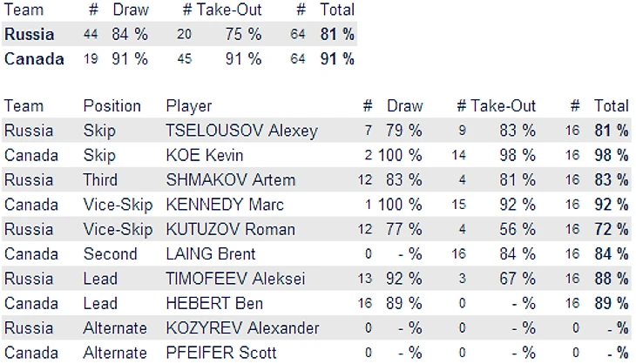Select alternate KOZYREV Alexander
This screenshot has width=636, height=364.
[x=242, y=329]
